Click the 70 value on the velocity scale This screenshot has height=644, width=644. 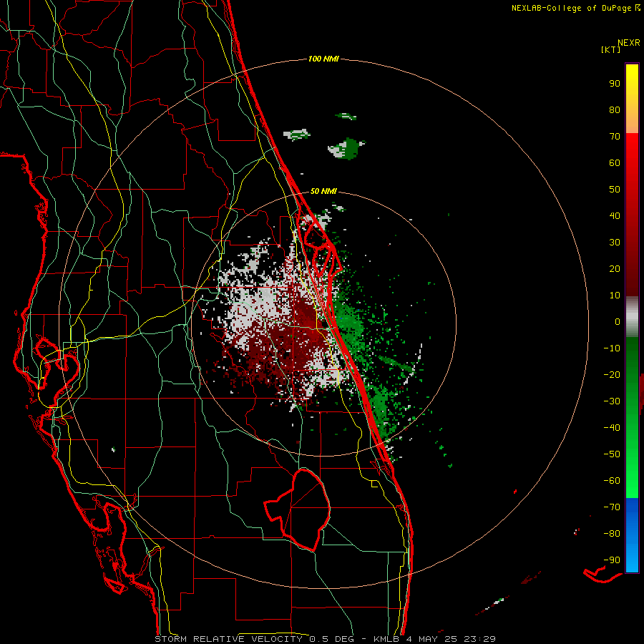tap(615, 137)
